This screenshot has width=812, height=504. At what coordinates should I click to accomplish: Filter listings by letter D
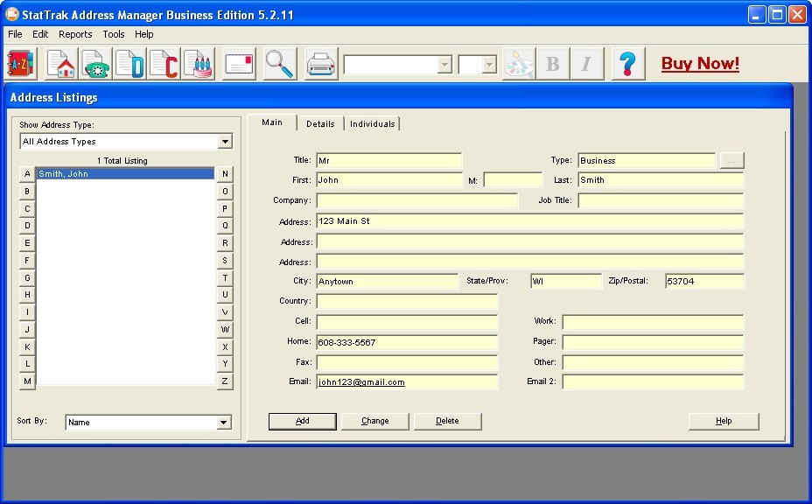(x=27, y=226)
